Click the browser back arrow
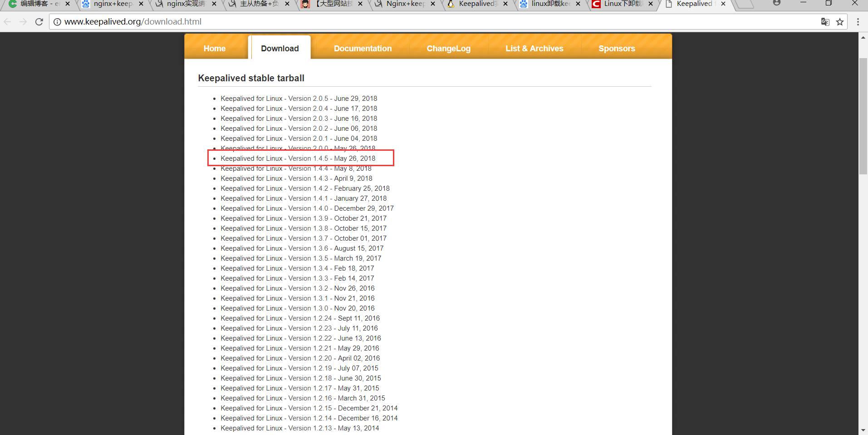Screen dimensions: 868x435 click(8, 22)
